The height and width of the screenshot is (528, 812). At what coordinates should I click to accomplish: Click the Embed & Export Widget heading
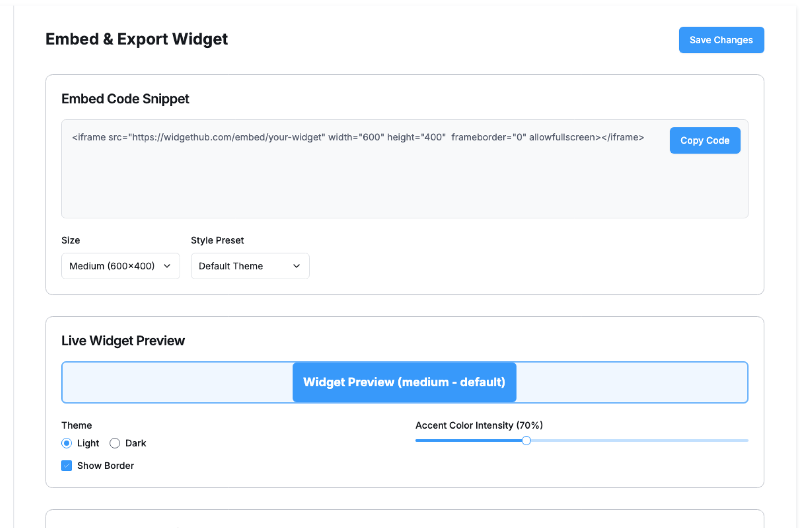[136, 39]
